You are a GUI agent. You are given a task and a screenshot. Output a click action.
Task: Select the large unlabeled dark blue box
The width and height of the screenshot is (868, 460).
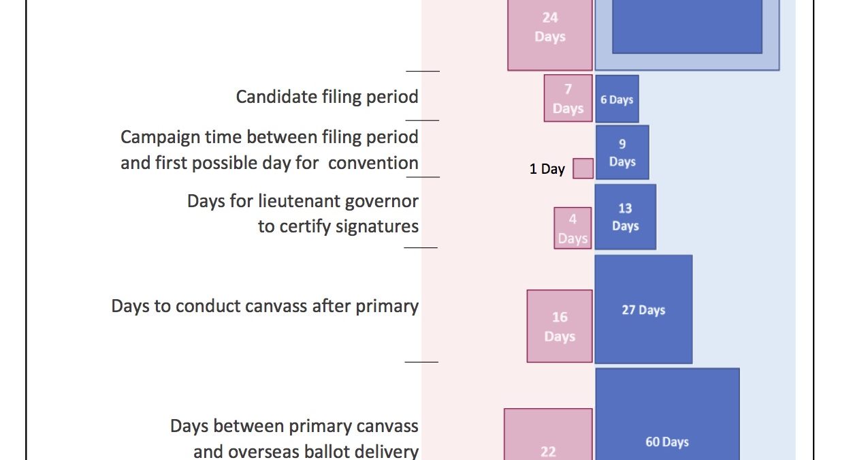pyautogui.click(x=686, y=26)
